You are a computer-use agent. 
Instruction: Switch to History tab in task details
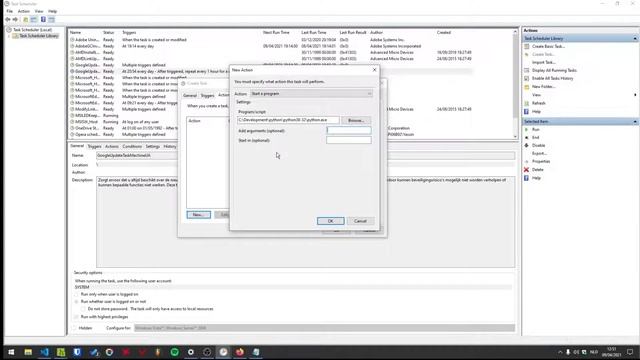pyautogui.click(x=170, y=146)
